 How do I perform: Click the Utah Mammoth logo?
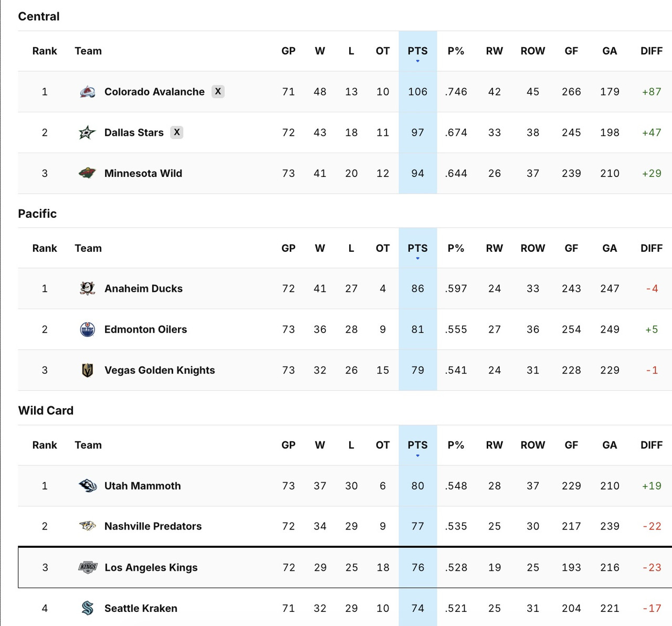[x=87, y=485]
